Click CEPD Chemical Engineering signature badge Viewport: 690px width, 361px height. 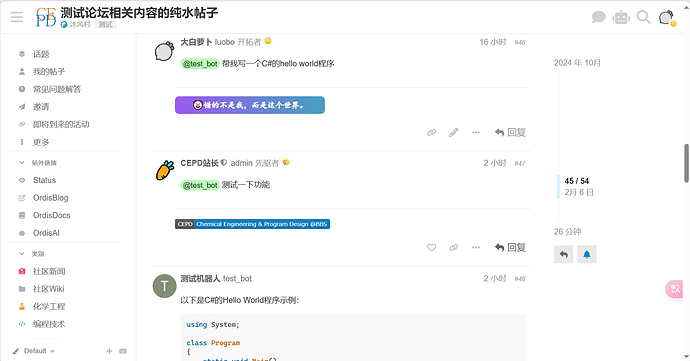click(x=253, y=224)
